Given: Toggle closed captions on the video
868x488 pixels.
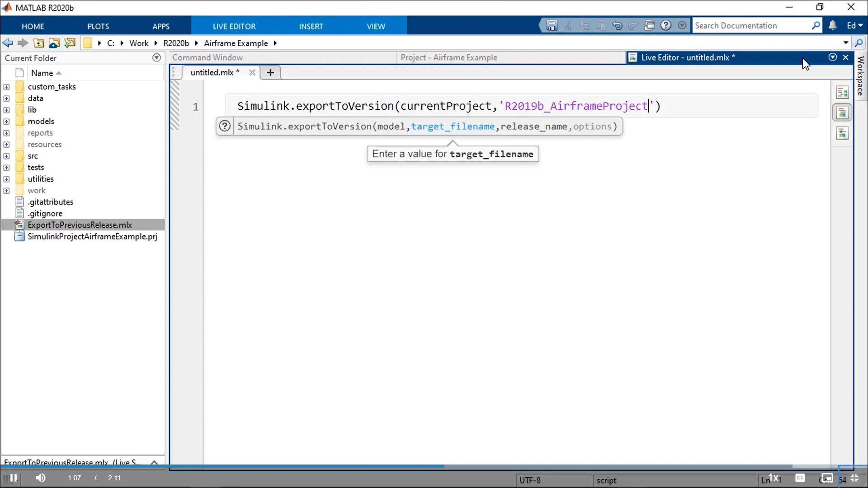Looking at the screenshot, I should 801,478.
